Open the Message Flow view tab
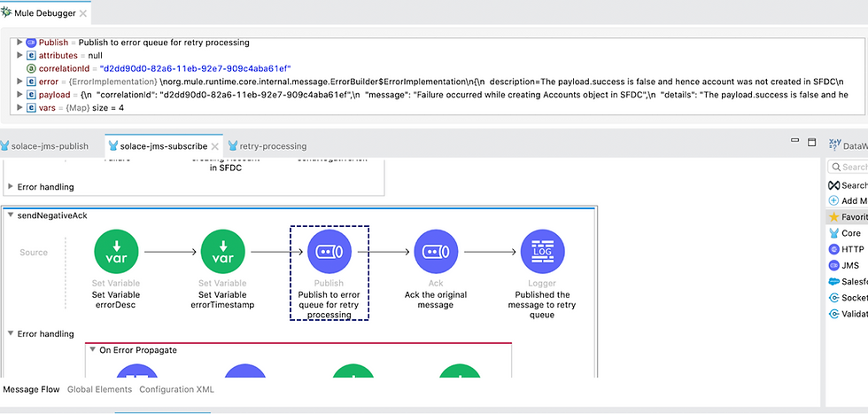The image size is (868, 414). 32,389
